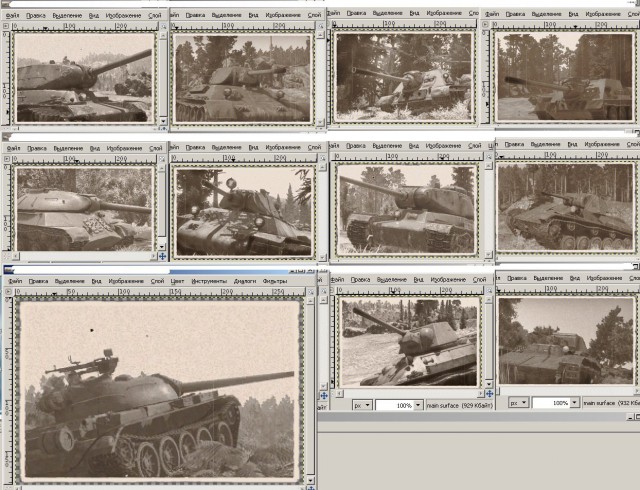
Task: Open Файл menu in machine-gun tank window
Action: click(x=15, y=281)
